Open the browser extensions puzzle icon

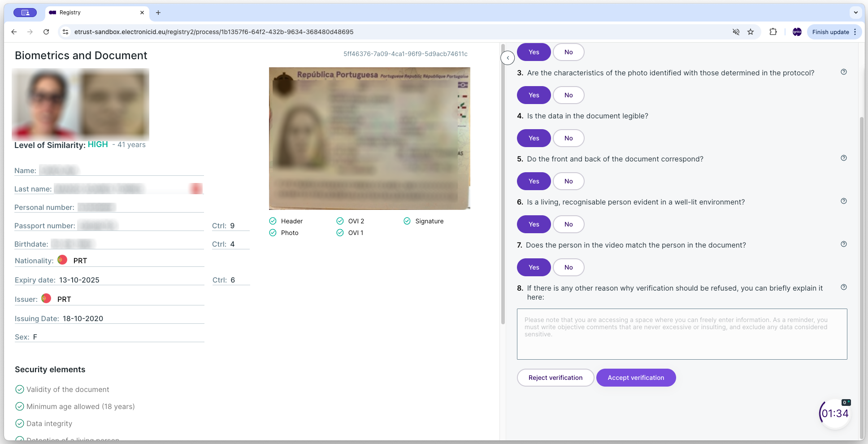(773, 32)
